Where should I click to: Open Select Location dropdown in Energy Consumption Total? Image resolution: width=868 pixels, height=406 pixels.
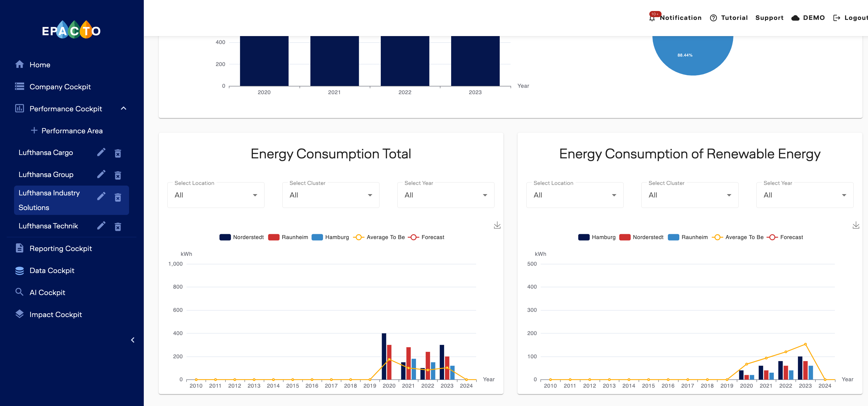coord(216,195)
